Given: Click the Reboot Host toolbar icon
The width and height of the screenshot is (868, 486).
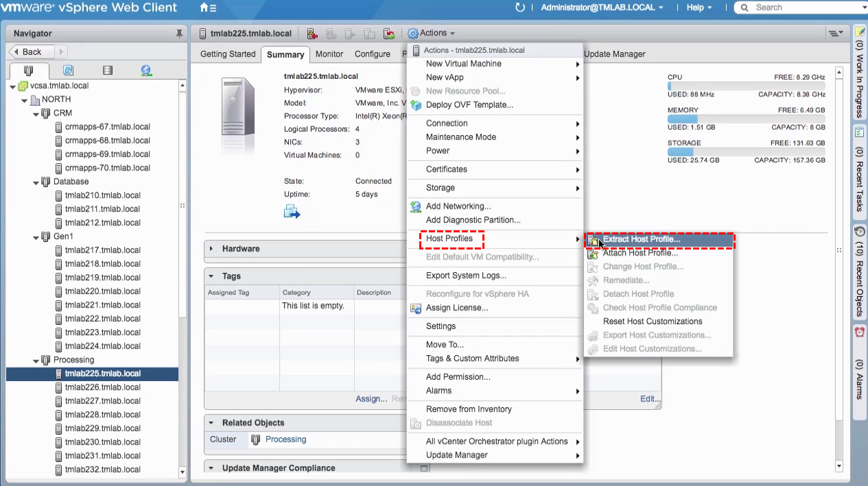Looking at the screenshot, I should (x=388, y=33).
